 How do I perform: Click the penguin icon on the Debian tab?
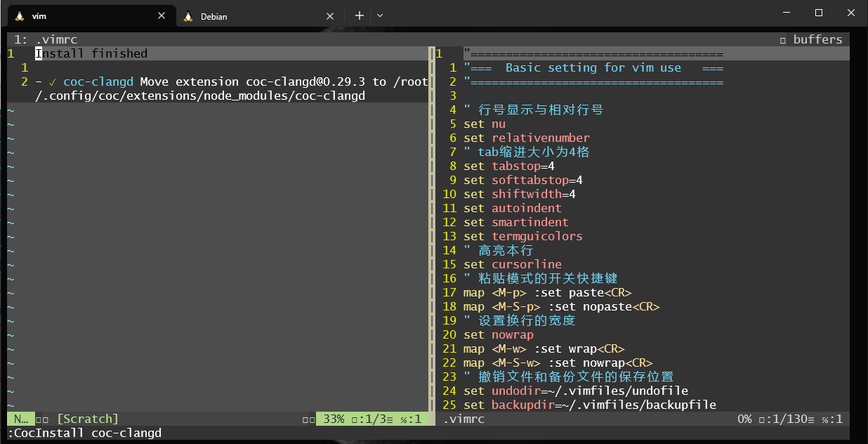[x=188, y=16]
